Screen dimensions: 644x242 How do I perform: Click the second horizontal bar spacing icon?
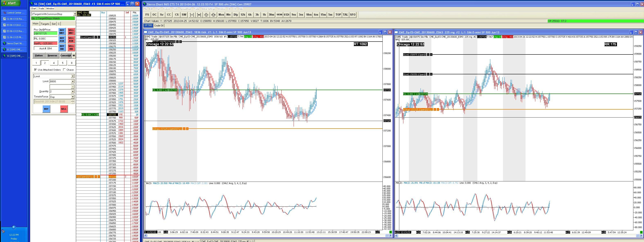coord(199,15)
